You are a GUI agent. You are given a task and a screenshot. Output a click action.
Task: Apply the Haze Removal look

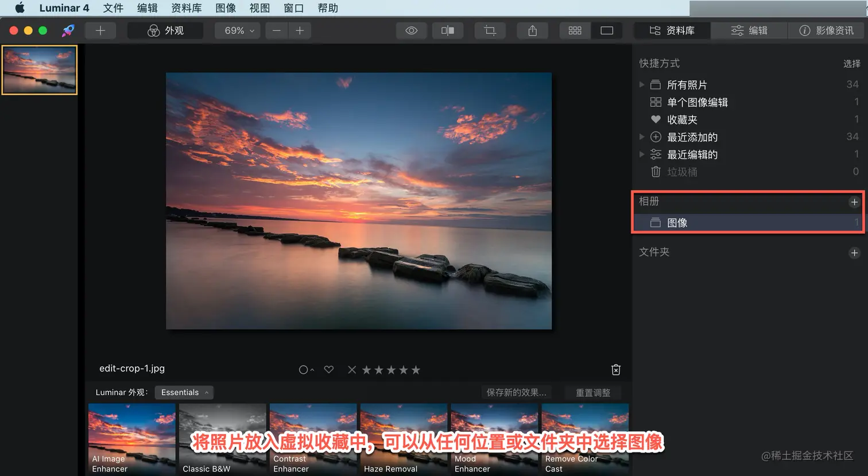point(404,440)
